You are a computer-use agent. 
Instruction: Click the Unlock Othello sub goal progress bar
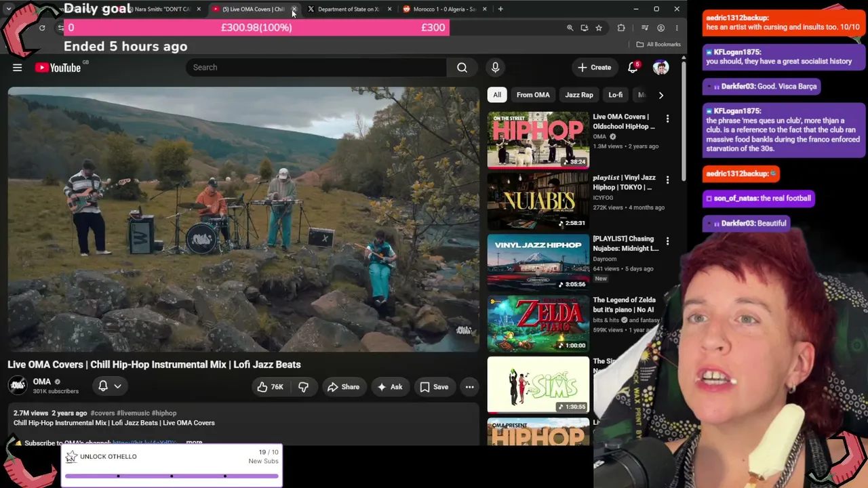(172, 476)
